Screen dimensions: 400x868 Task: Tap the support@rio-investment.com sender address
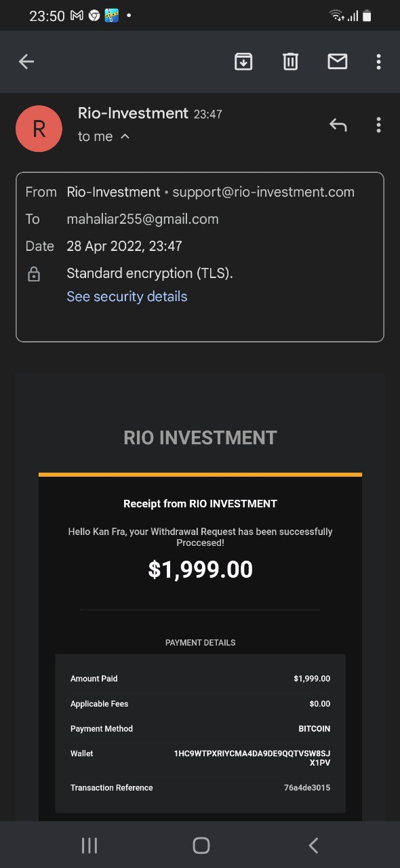pyautogui.click(x=263, y=192)
